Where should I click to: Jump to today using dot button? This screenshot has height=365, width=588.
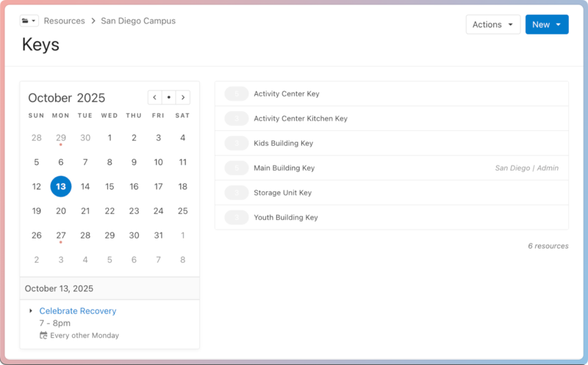tap(168, 97)
